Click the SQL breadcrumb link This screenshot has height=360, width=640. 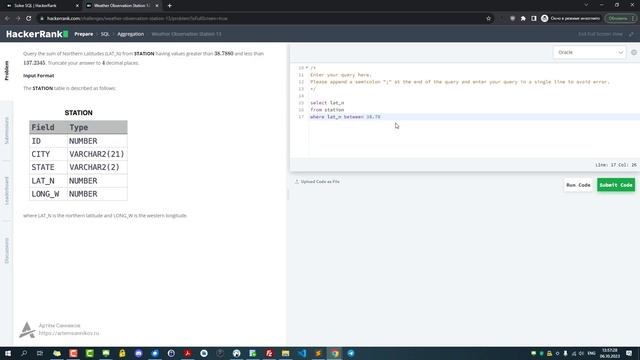point(105,34)
